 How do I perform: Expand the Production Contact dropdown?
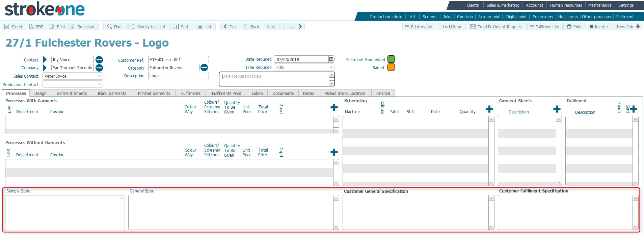click(100, 84)
